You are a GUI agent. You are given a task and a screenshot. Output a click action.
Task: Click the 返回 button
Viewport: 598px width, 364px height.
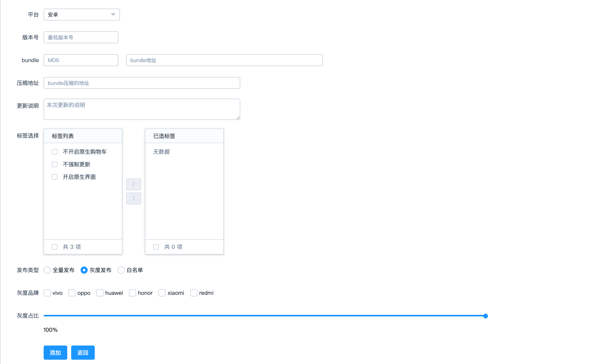[x=83, y=353]
